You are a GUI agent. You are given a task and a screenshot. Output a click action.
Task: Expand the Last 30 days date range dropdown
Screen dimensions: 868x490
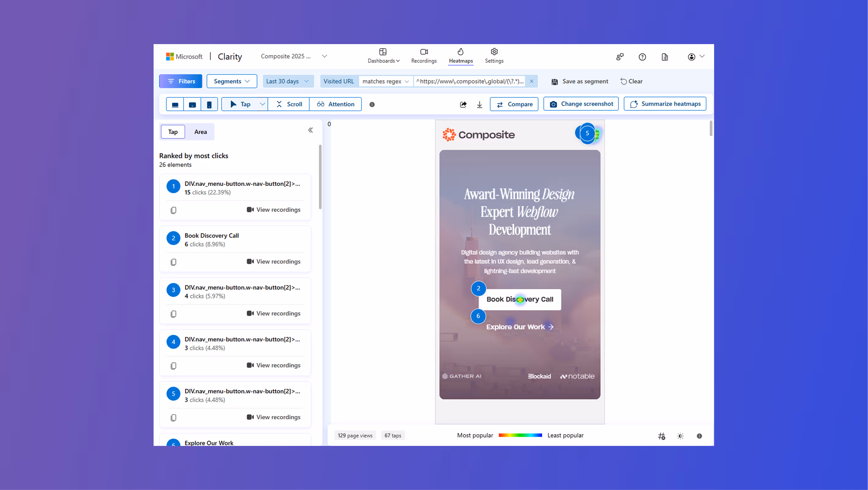pos(288,81)
